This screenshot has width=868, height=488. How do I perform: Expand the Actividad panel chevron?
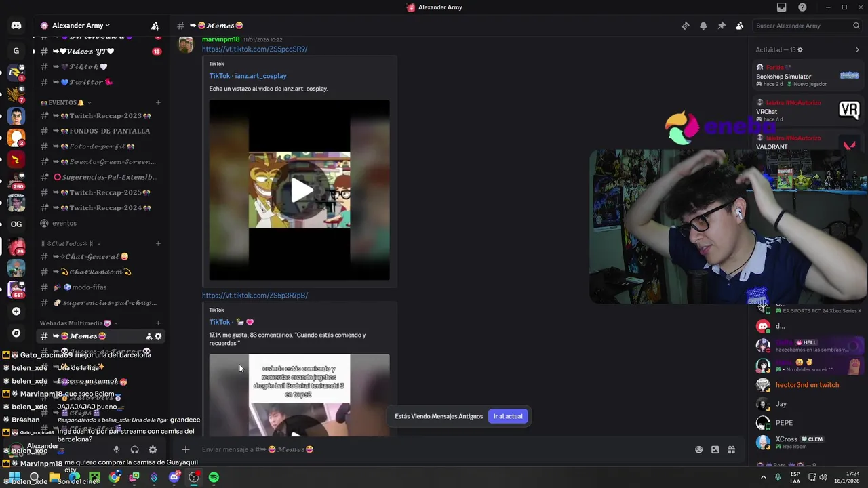tap(857, 50)
